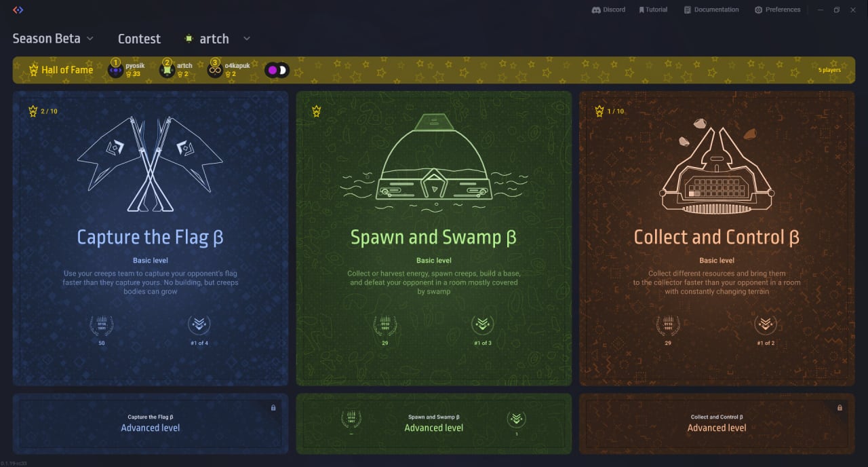Open Spawn and Swamp β Advanced level
Screen dimensions: 868x467
434,424
